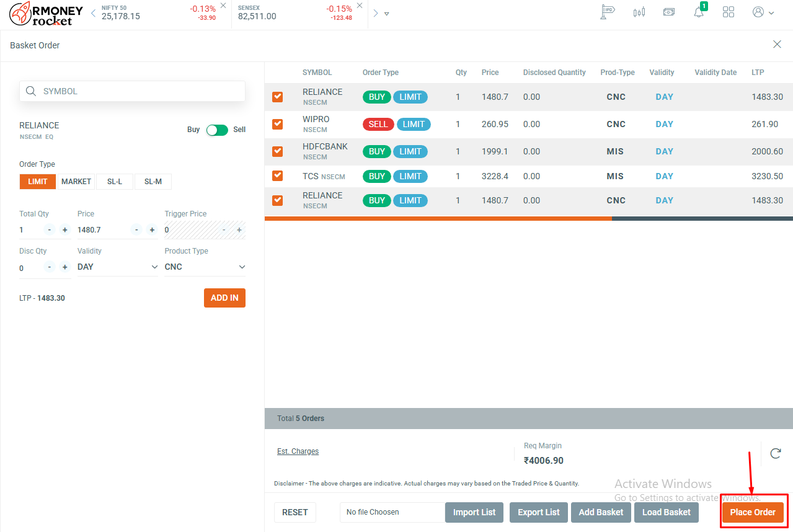Open the Product Type CNC dropdown
The height and width of the screenshot is (532, 793).
pyautogui.click(x=205, y=267)
